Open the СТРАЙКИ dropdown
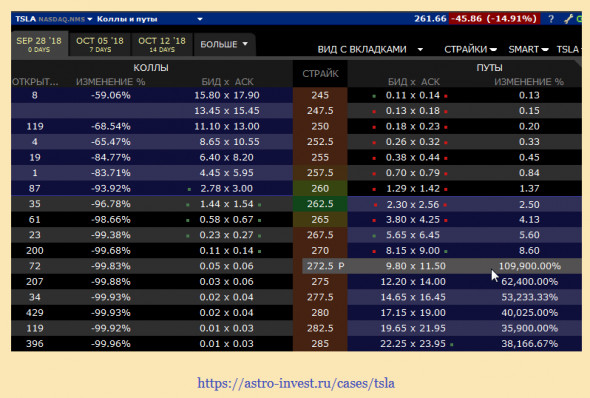Viewport: 590px width, 398px height. click(470, 49)
